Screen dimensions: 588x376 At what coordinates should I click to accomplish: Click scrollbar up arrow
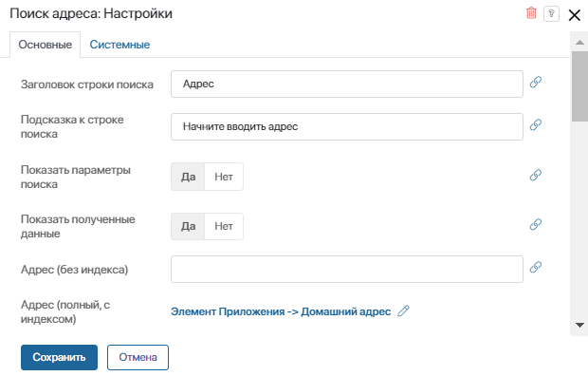(x=579, y=43)
